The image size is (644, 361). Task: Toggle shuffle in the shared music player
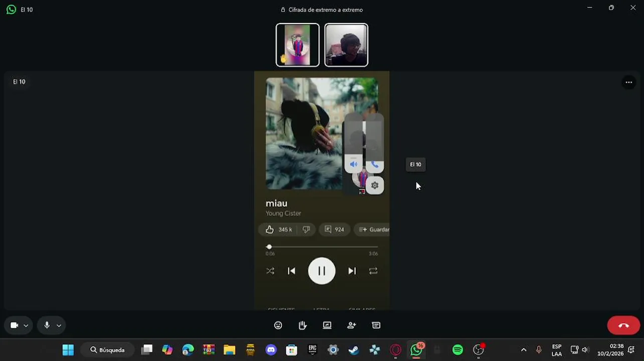(270, 271)
